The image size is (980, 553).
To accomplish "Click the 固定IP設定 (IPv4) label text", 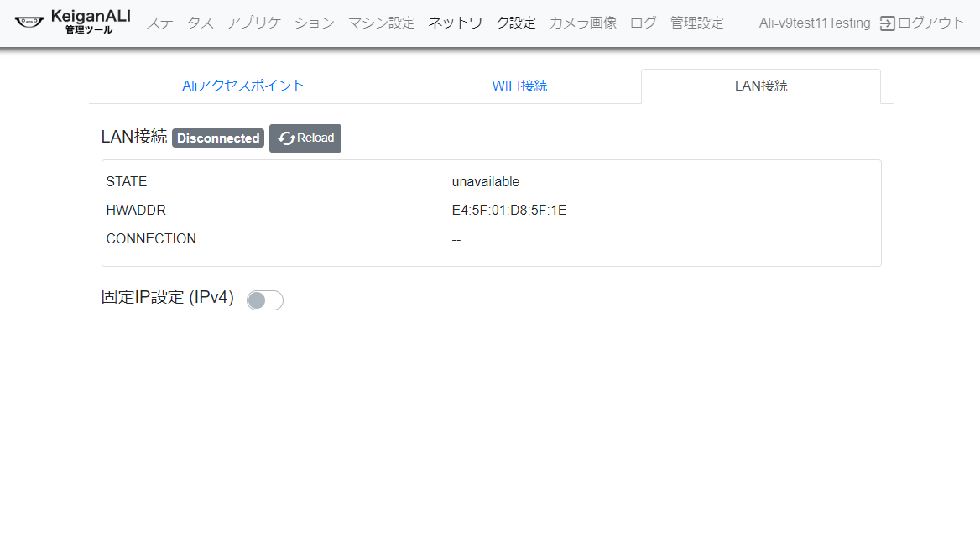I will tap(168, 298).
